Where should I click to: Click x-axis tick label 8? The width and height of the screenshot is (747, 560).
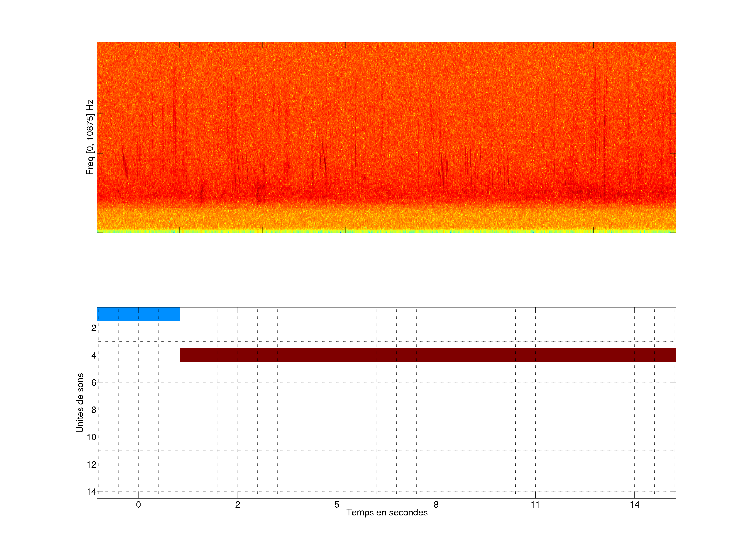tap(436, 505)
